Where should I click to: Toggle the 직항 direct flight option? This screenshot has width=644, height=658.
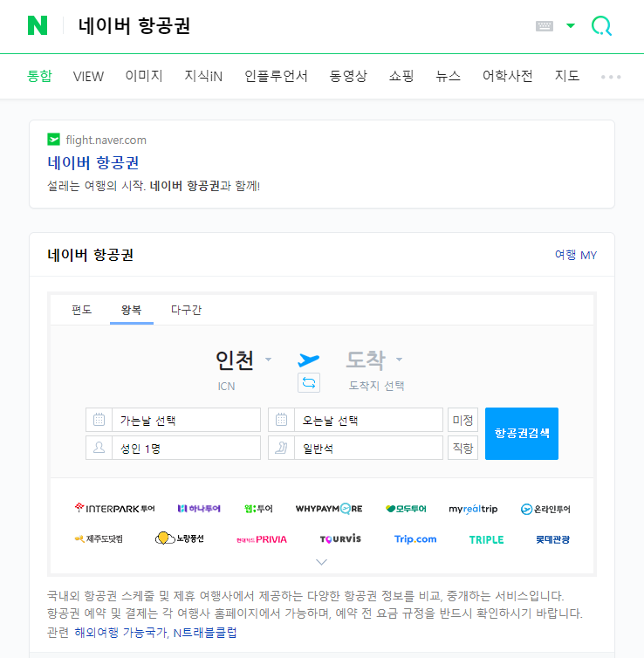click(x=462, y=448)
